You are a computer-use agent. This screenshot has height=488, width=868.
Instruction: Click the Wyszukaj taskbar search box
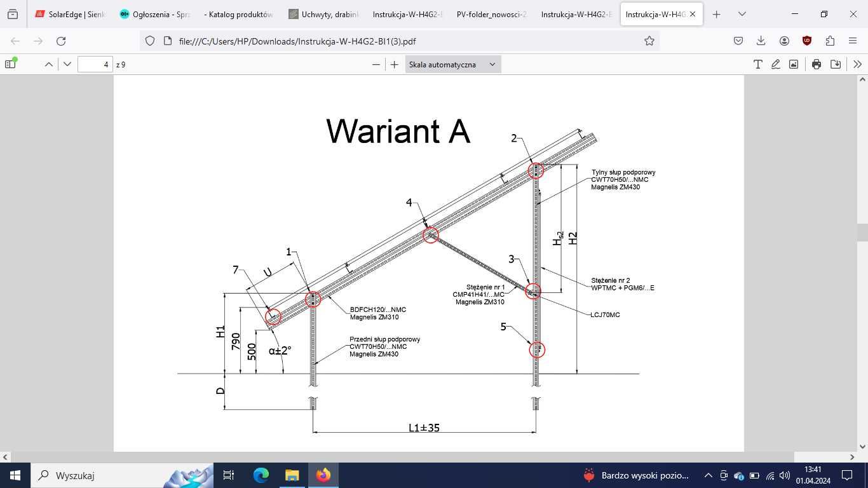pyautogui.click(x=123, y=475)
